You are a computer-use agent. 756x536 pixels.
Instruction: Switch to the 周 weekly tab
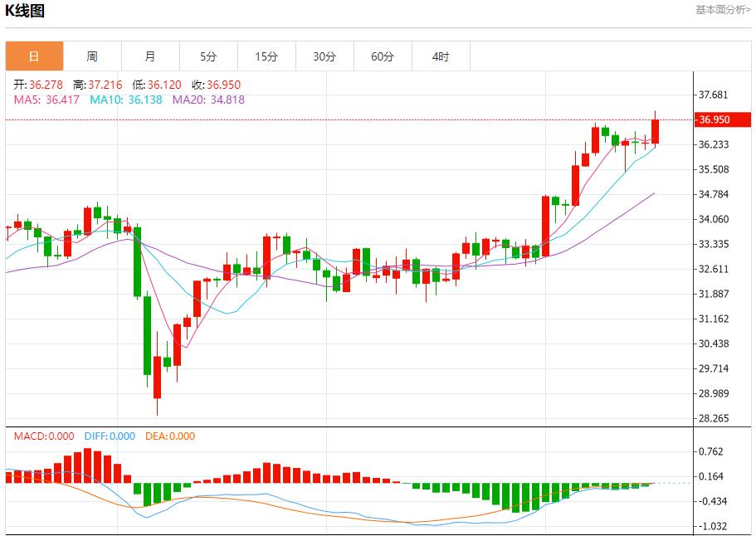[x=92, y=56]
